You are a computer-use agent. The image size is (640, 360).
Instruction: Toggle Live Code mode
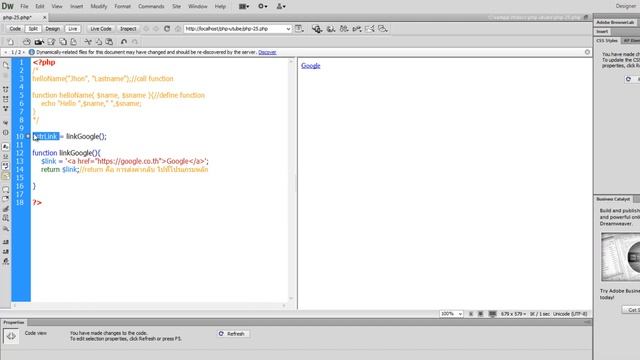click(x=101, y=29)
